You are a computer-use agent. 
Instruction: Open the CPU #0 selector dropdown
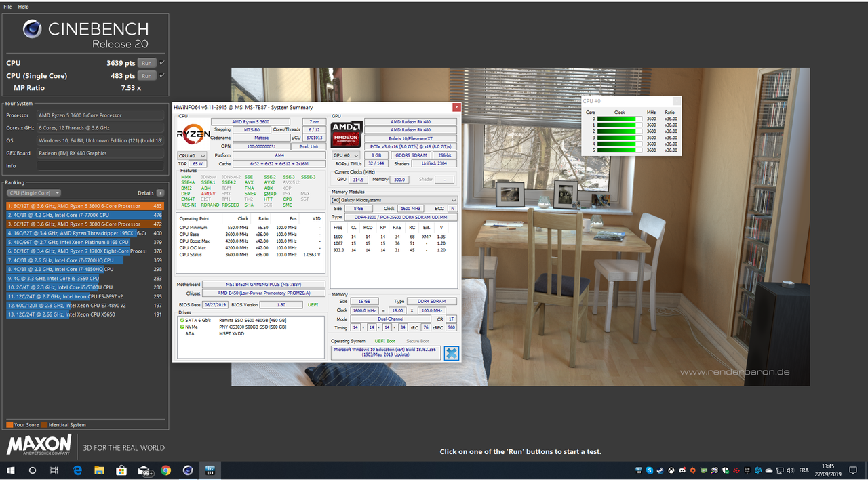click(193, 155)
